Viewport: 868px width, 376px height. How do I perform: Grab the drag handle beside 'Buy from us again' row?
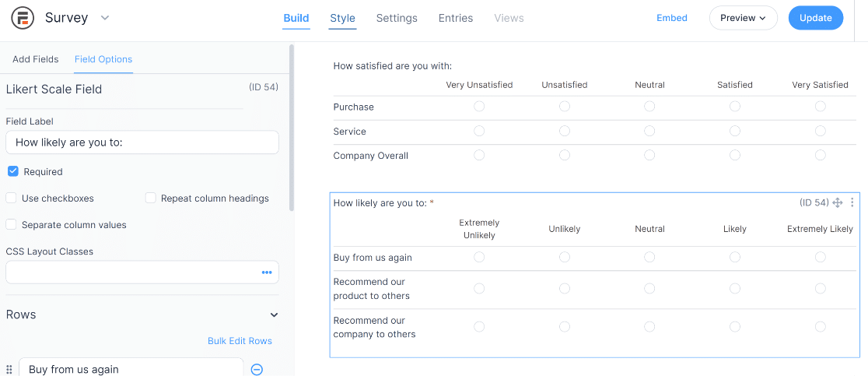point(9,369)
